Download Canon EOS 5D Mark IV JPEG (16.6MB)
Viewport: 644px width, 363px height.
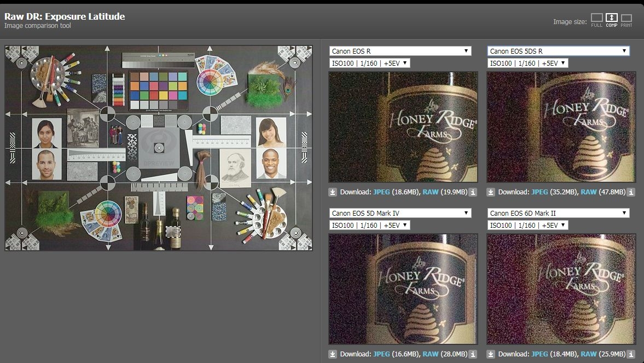click(381, 354)
